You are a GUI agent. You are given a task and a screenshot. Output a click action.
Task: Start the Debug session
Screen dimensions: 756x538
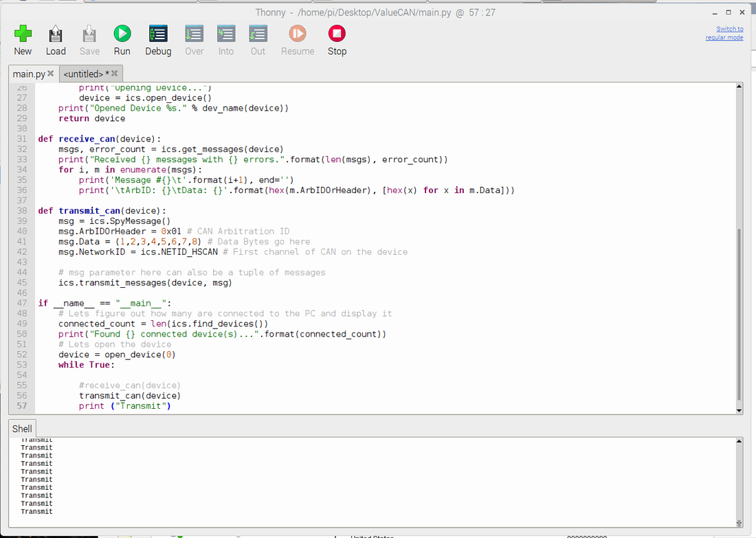click(158, 33)
